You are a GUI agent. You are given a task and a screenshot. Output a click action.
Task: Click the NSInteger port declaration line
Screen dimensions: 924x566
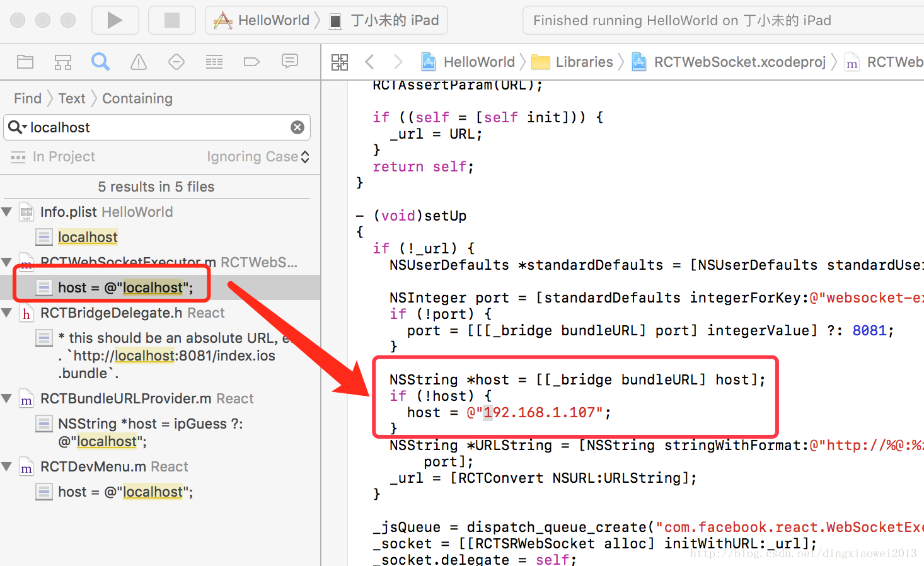click(655, 297)
